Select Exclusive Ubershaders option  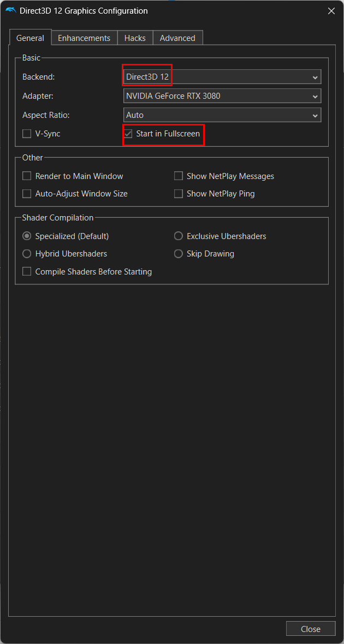tap(179, 236)
